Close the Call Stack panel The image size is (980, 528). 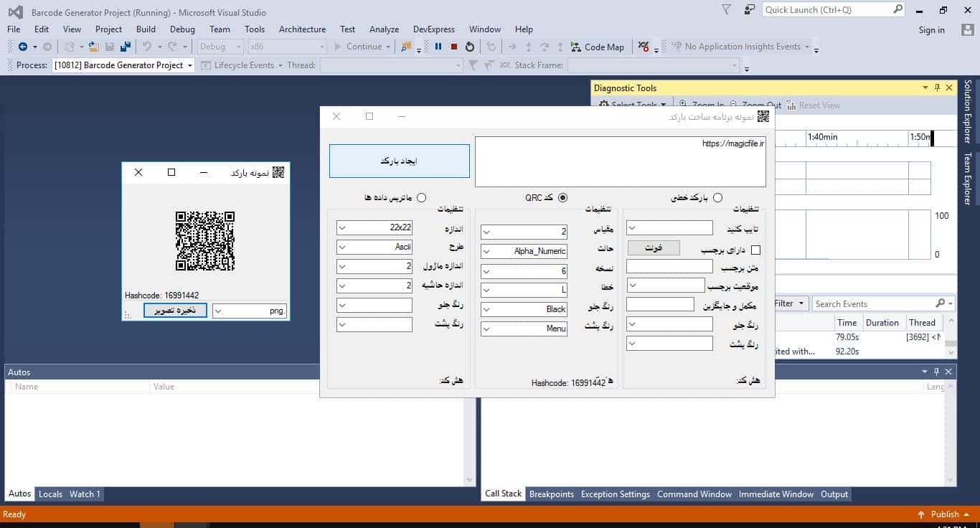949,372
